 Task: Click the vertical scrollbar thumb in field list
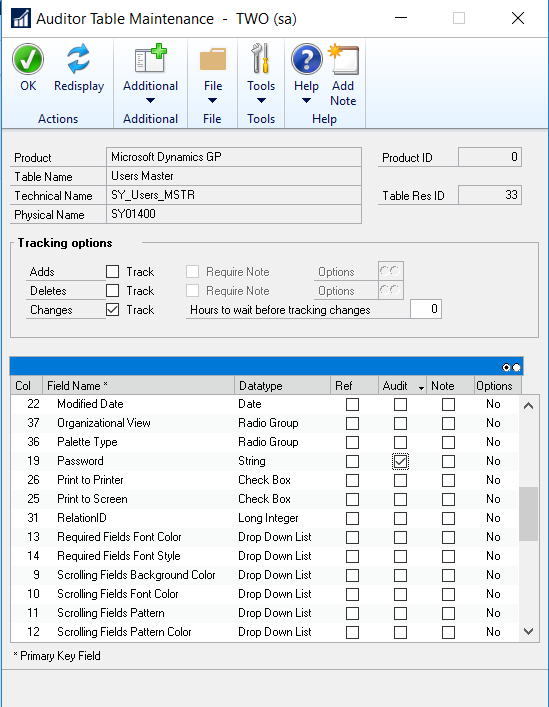click(528, 514)
